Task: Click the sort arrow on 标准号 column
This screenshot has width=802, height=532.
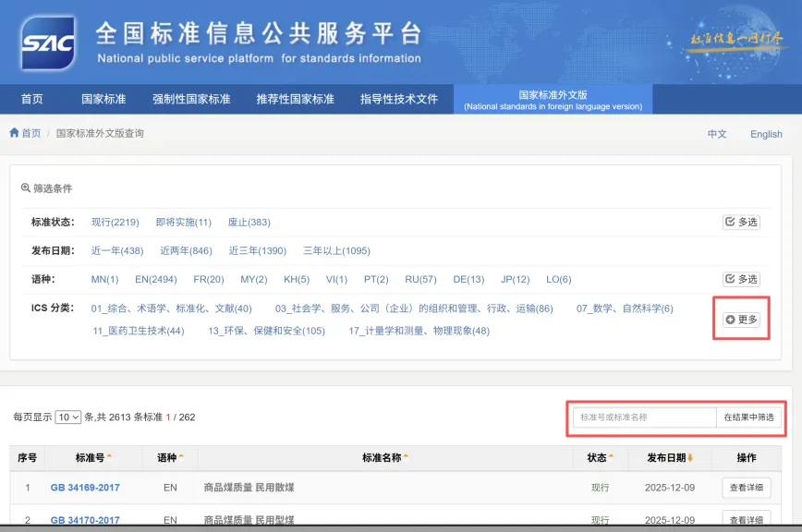Action: point(109,456)
